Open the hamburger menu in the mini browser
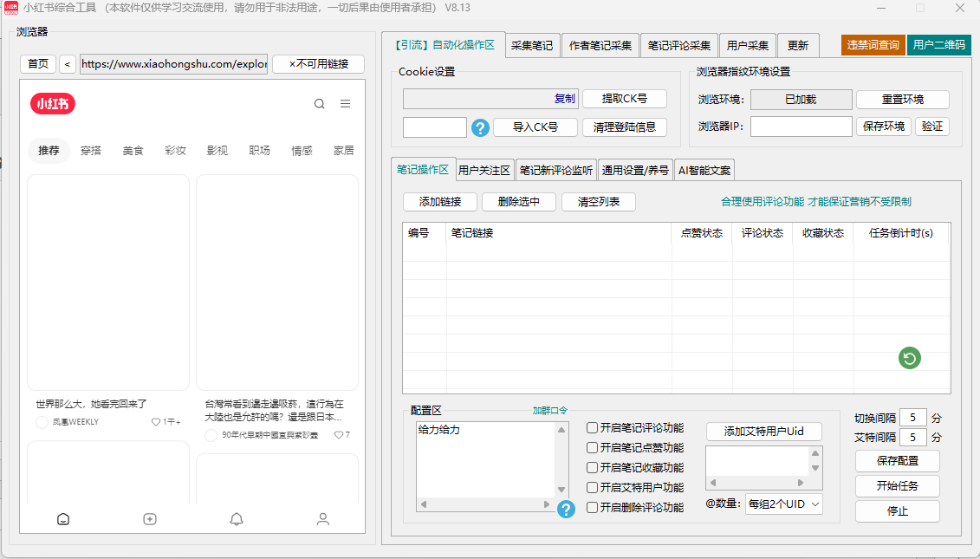Viewport: 980px width, 559px height. 345,102
